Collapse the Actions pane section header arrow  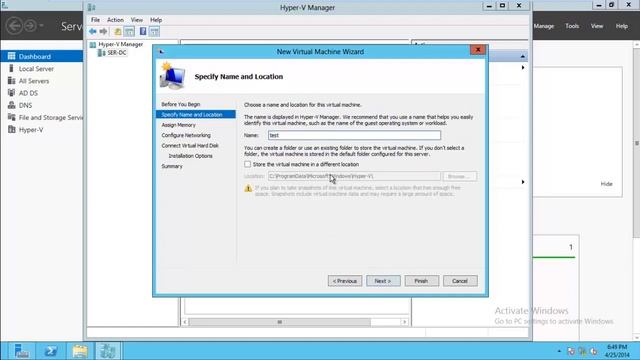click(x=523, y=56)
